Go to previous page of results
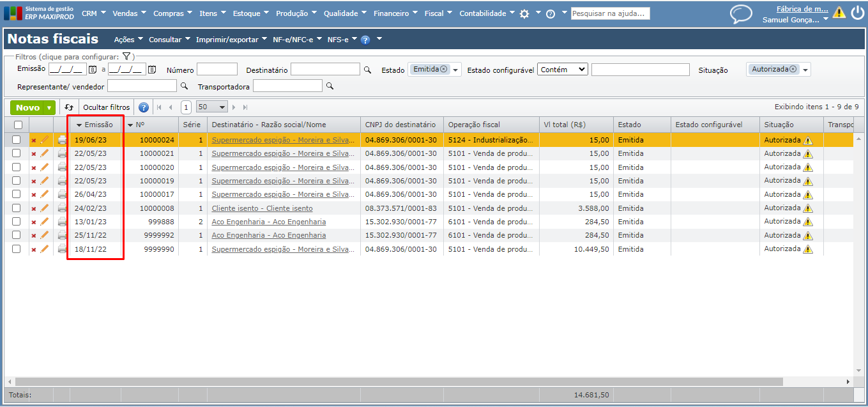The image size is (868, 407). pos(171,107)
